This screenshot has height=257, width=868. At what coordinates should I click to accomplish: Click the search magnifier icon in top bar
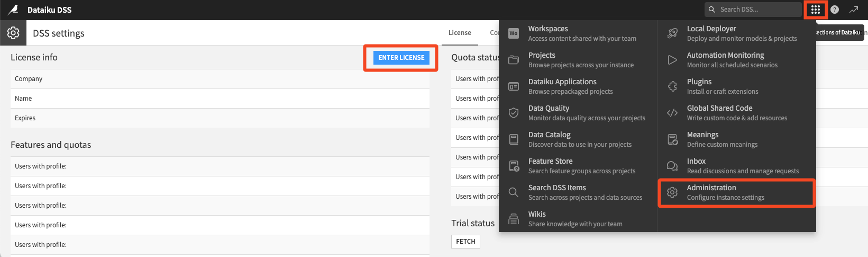712,10
